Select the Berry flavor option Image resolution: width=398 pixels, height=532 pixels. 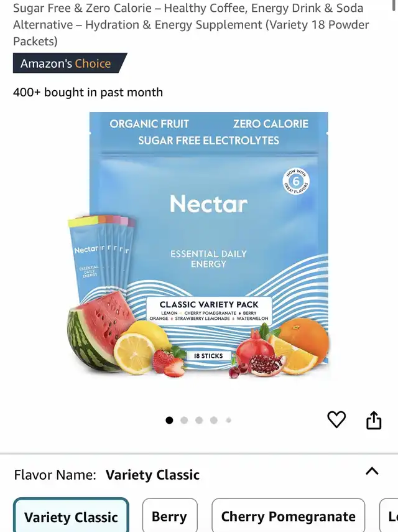pyautogui.click(x=170, y=515)
